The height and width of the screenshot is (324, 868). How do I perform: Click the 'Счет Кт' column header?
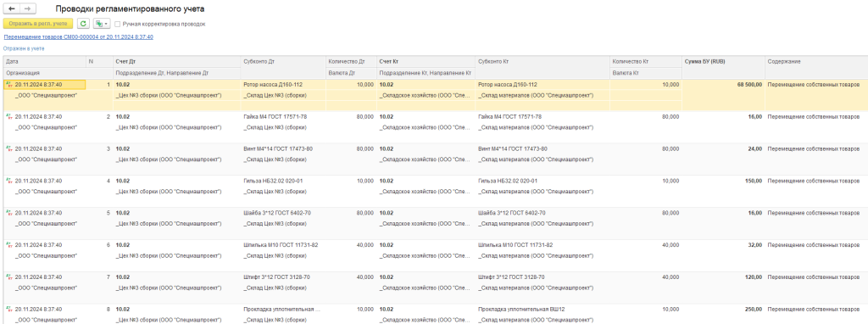click(426, 61)
